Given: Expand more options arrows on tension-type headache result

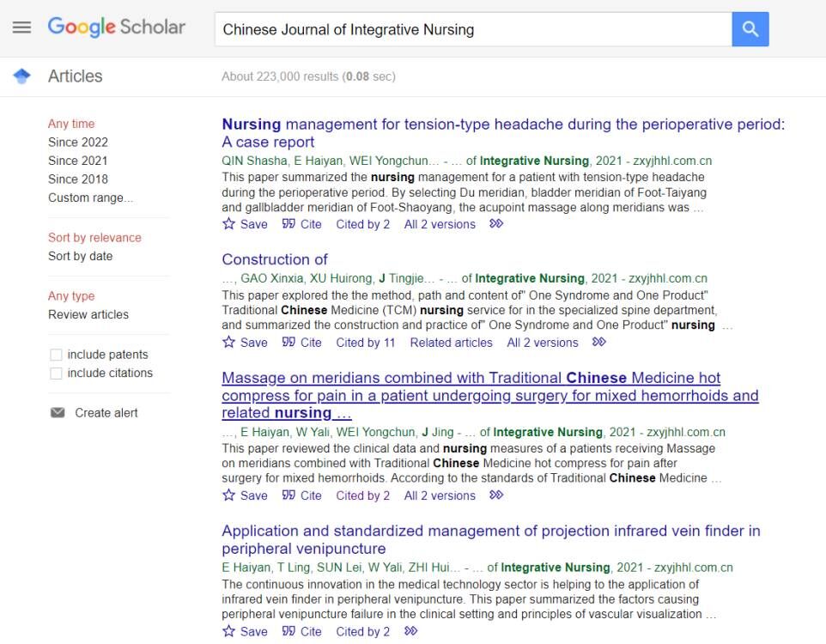Looking at the screenshot, I should coord(496,223).
